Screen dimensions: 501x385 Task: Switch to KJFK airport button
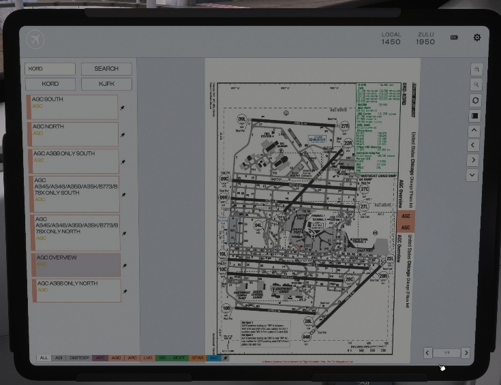107,84
